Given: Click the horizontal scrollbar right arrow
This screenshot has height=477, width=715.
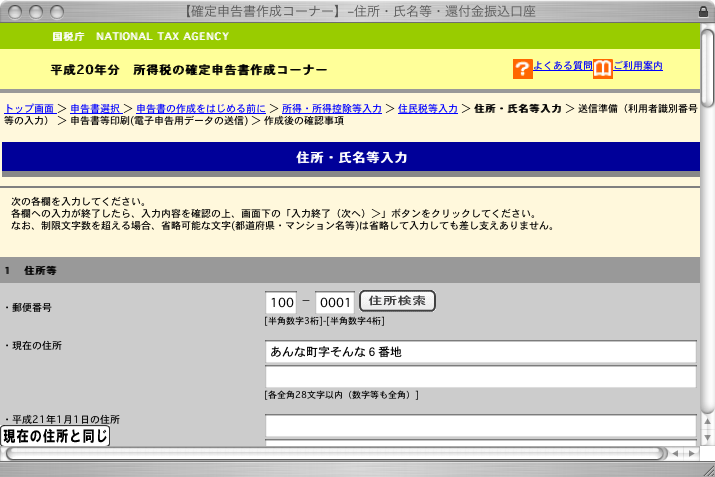Looking at the screenshot, I should pyautogui.click(x=691, y=453).
